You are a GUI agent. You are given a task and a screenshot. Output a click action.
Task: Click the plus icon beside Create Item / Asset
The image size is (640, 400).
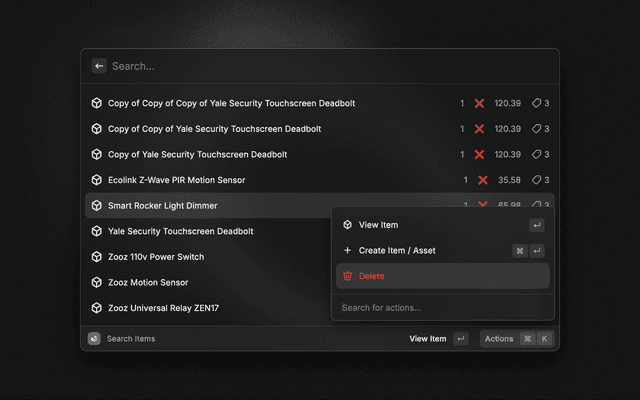[x=347, y=250]
